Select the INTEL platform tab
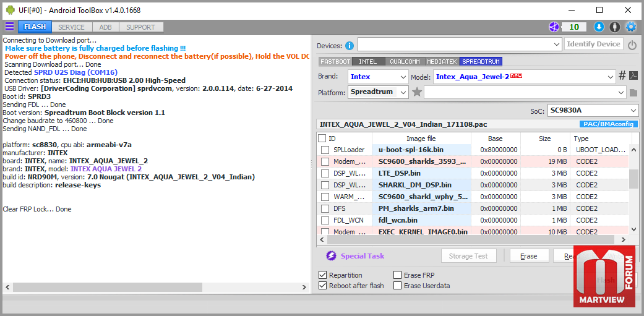This screenshot has height=316, width=644. click(368, 62)
